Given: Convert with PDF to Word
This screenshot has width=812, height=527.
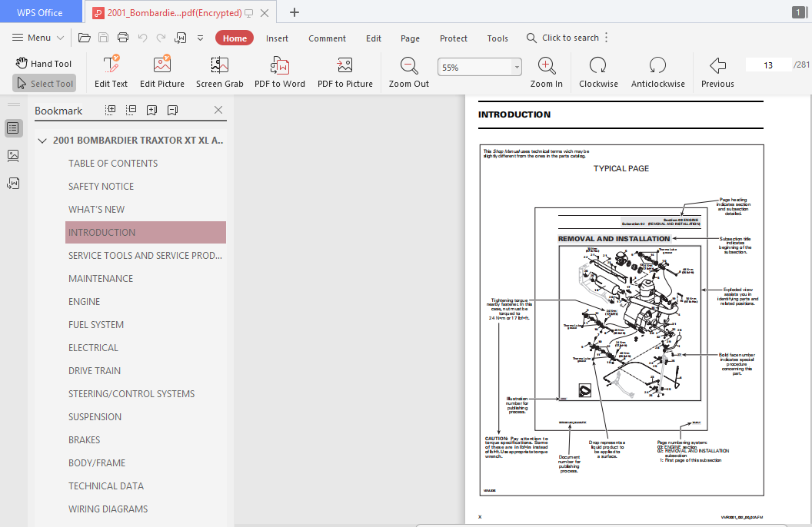Looking at the screenshot, I should (280, 72).
